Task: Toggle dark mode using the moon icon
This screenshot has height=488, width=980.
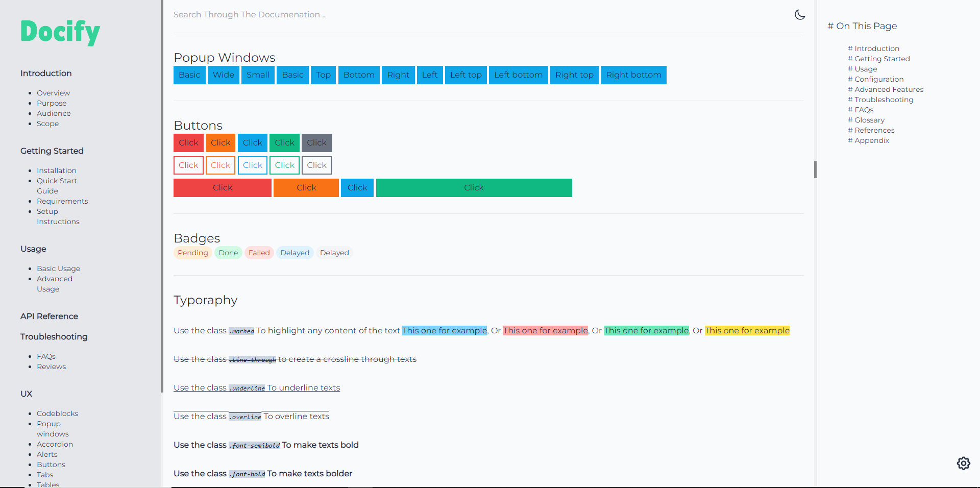Action: coord(800,15)
